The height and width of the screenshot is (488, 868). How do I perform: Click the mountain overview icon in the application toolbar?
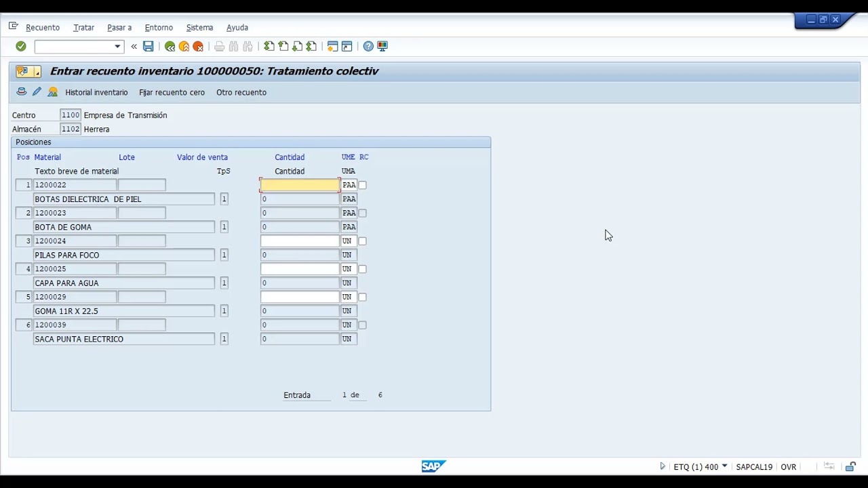click(x=52, y=91)
